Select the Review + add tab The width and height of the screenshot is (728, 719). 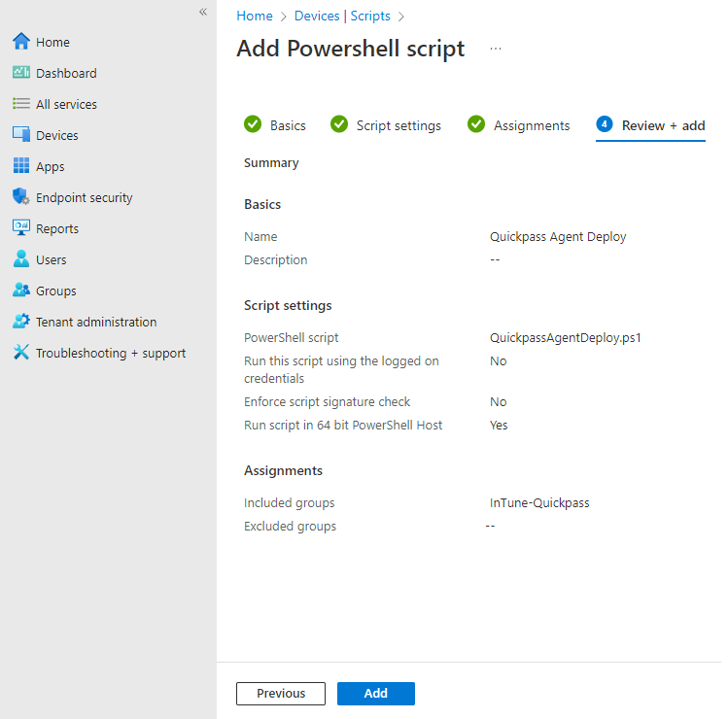pyautogui.click(x=650, y=126)
